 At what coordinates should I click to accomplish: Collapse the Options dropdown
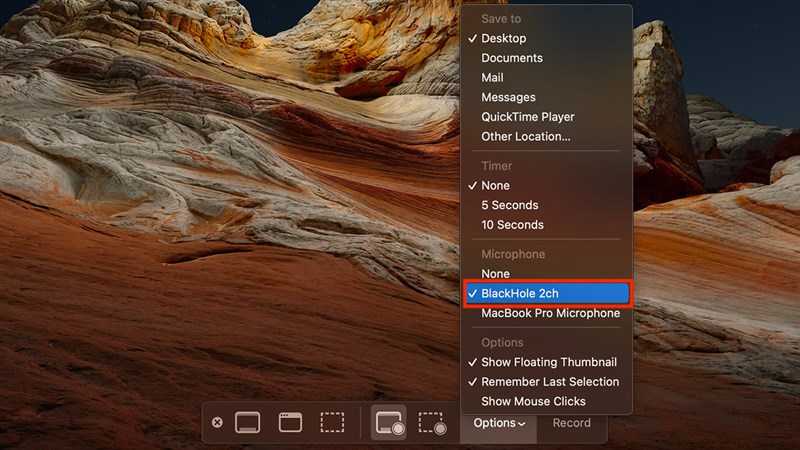click(x=499, y=423)
